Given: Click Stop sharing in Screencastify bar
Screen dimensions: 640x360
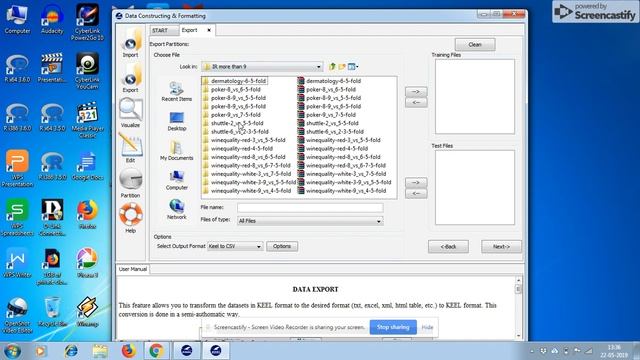Looking at the screenshot, I should (x=393, y=327).
